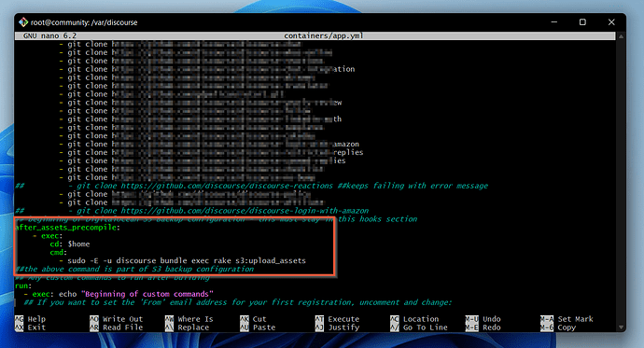Click the '^W Where Is' shortcut
Viewport: 644px width, 348px height.
(189, 319)
